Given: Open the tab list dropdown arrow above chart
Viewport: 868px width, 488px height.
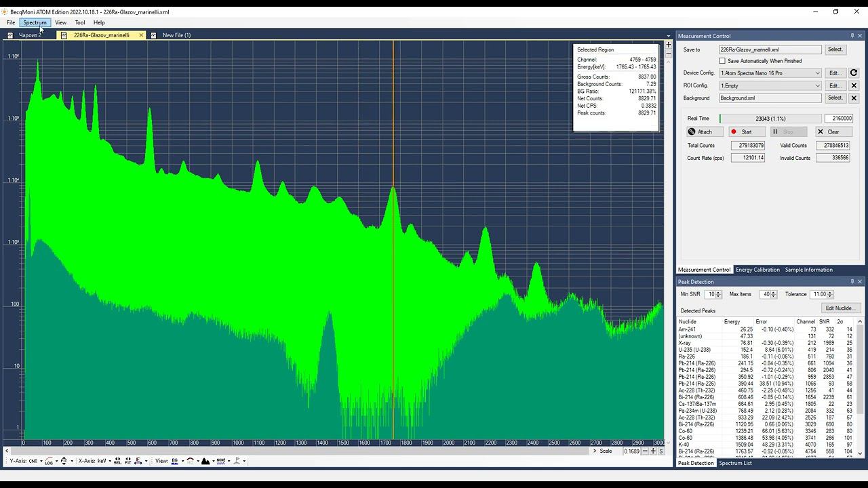Looking at the screenshot, I should [668, 35].
